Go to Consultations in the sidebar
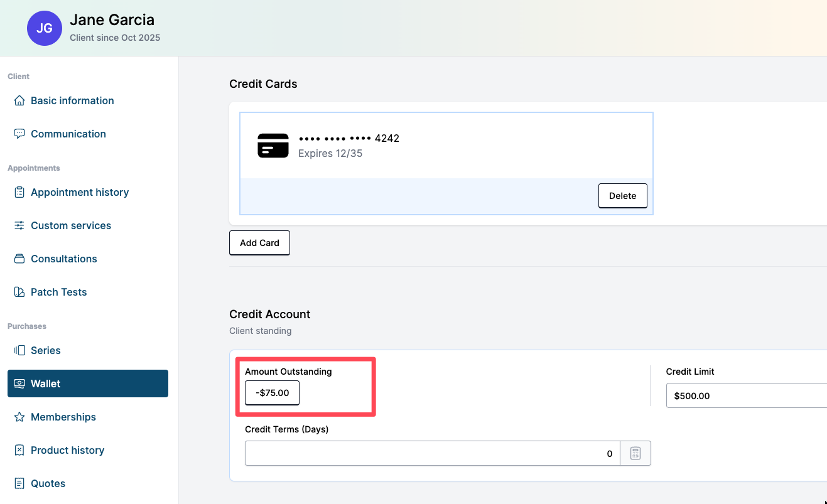This screenshot has width=827, height=504. pos(63,259)
